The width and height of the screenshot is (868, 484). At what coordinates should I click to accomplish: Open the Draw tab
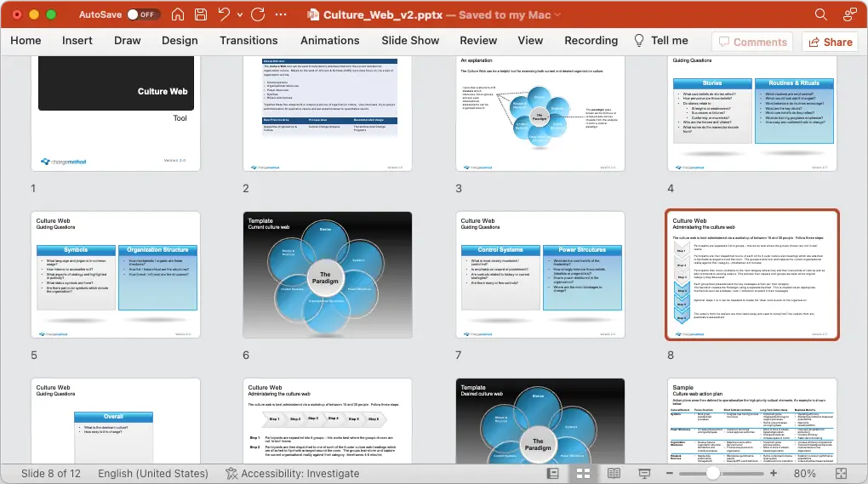tap(128, 40)
